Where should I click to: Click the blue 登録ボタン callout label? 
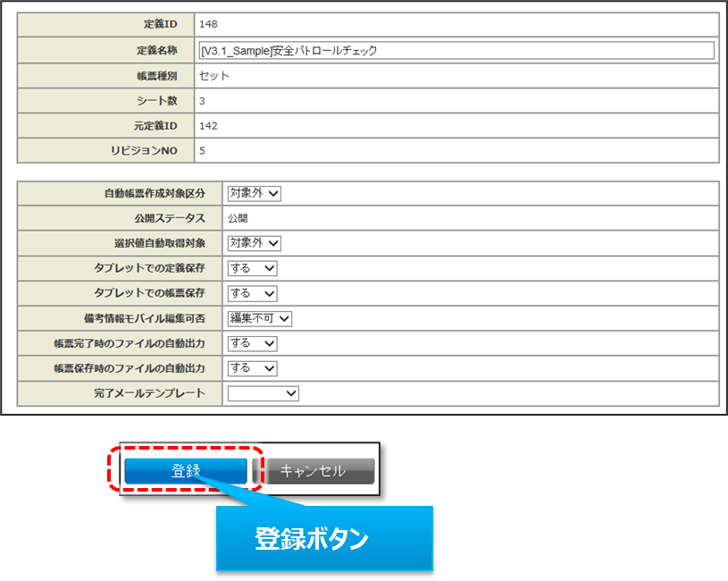point(324,538)
